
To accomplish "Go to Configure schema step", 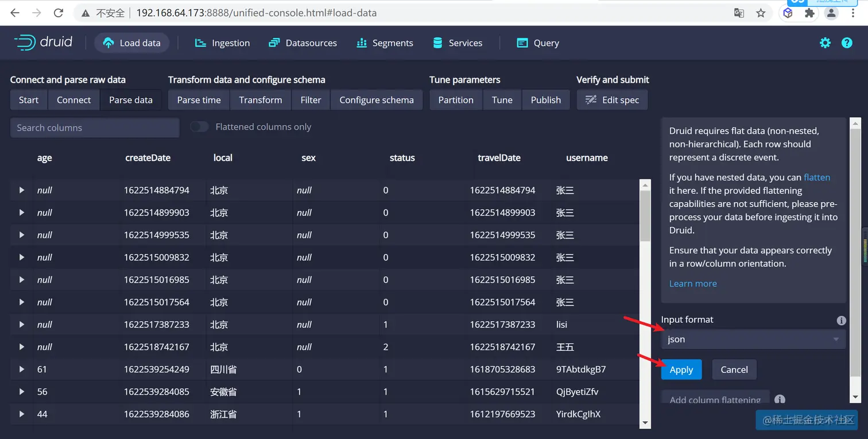I will pos(377,100).
